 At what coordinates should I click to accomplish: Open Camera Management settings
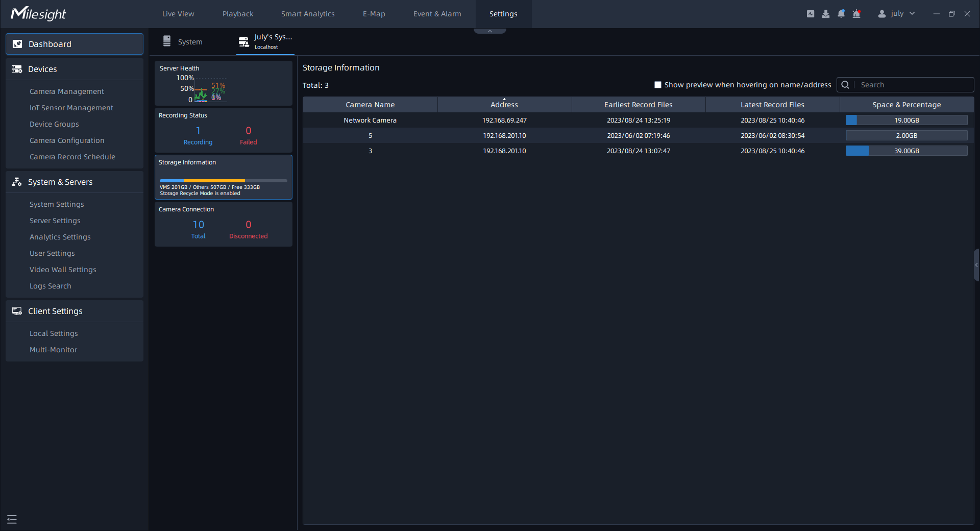tap(66, 91)
